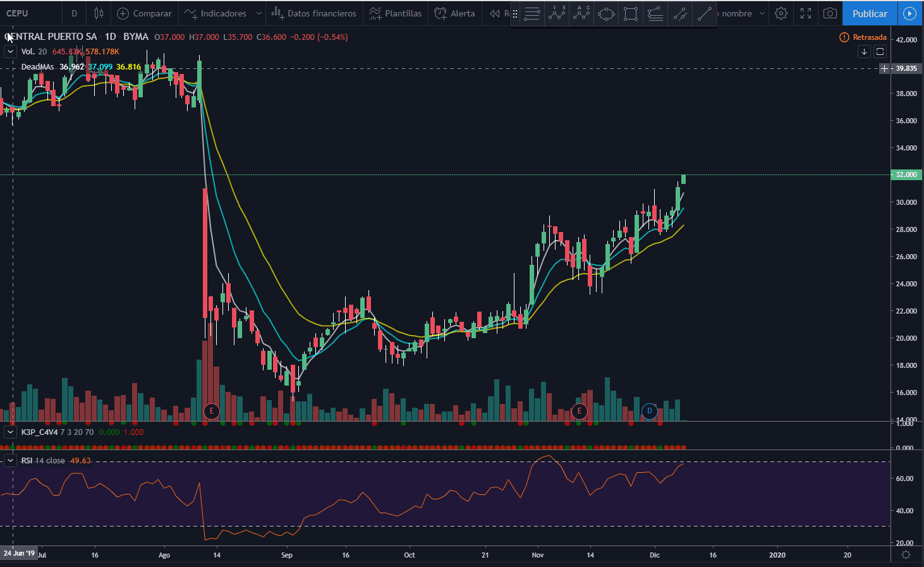Select the 1-5 Elliott wave pattern tool
Viewport: 924px width, 567px height.
click(x=557, y=14)
